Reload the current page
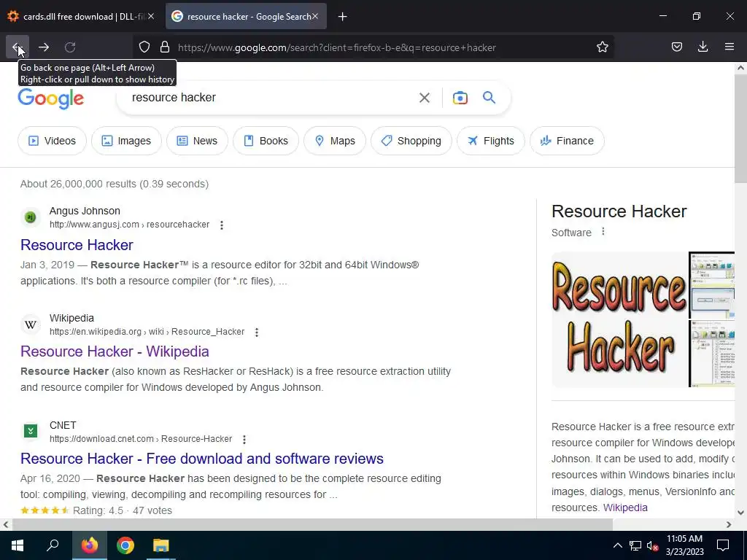The width and height of the screenshot is (747, 560). (70, 47)
